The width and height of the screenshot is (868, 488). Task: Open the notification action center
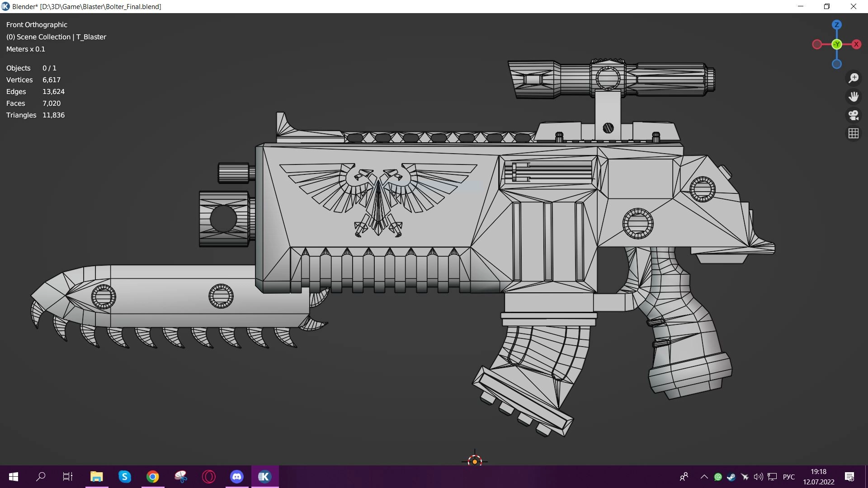click(x=849, y=477)
